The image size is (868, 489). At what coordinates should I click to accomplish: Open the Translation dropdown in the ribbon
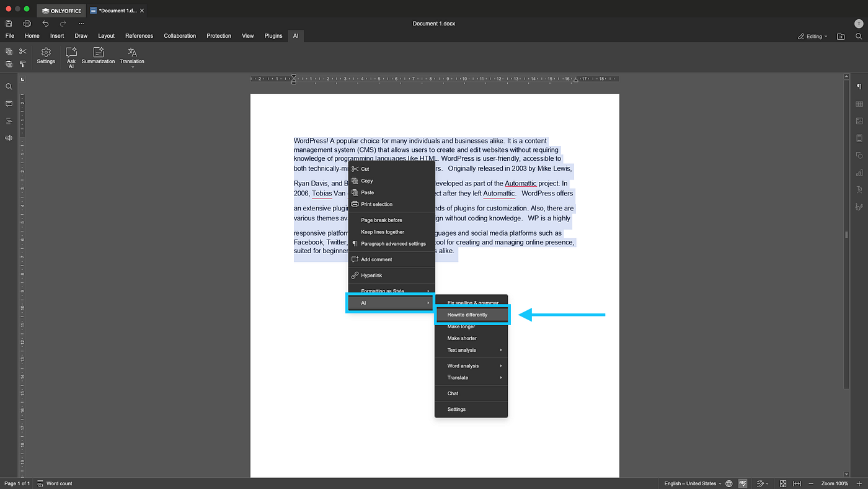[132, 57]
